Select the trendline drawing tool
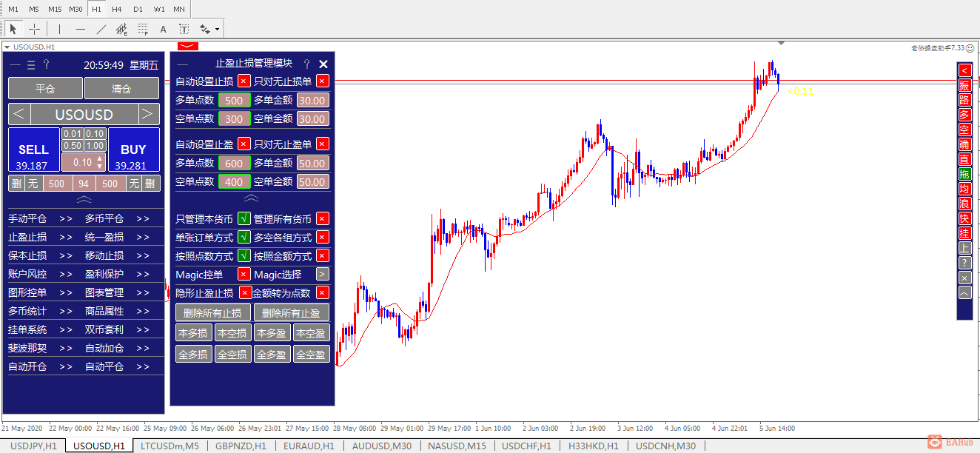This screenshot has height=453, width=980. click(101, 29)
